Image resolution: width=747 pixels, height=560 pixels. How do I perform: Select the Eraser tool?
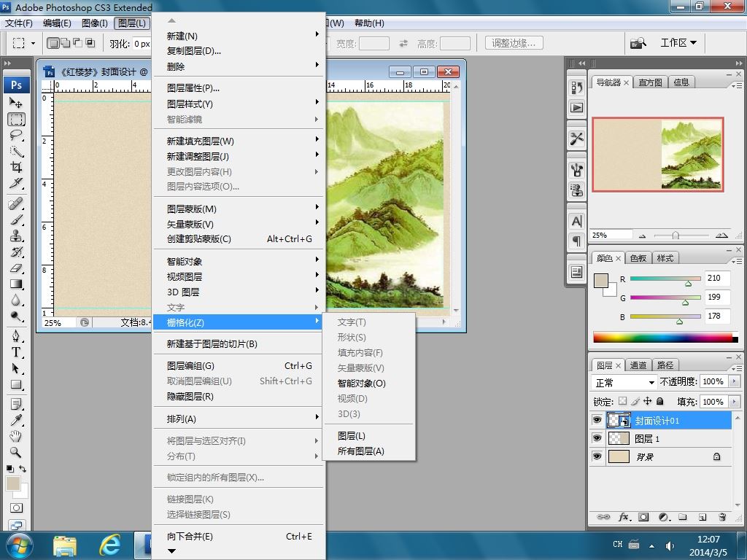[x=16, y=268]
